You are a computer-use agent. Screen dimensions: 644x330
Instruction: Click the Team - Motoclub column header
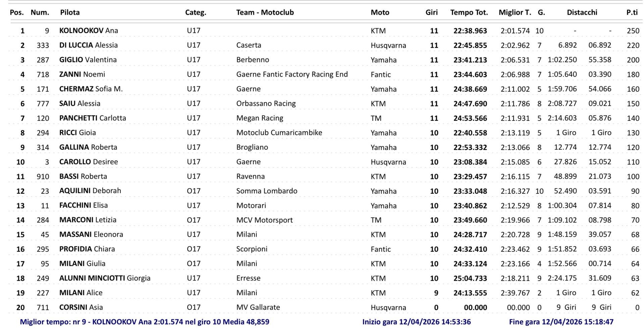click(265, 12)
